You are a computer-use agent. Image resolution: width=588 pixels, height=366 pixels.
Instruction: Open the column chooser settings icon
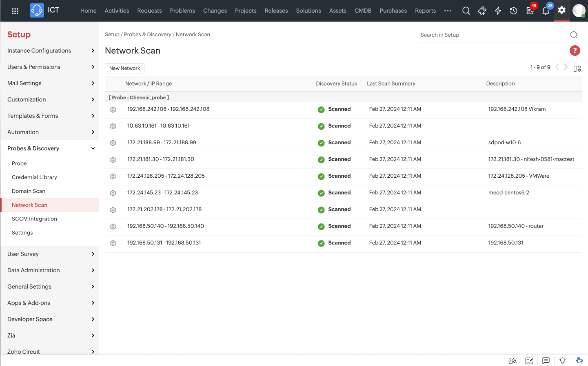(577, 69)
